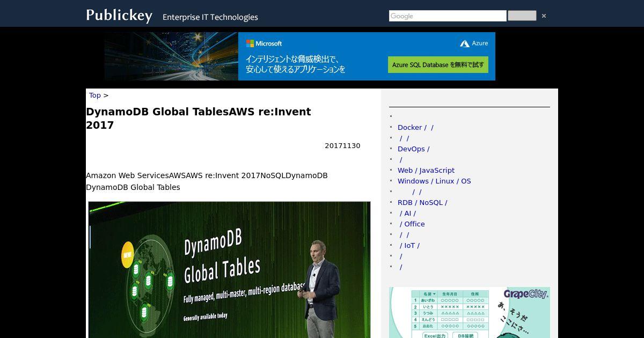644x338 pixels.
Task: Select the 20171130 date text
Action: coord(342,145)
